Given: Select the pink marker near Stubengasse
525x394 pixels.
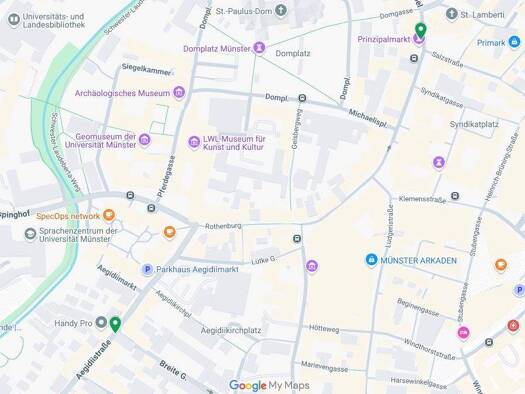Looking at the screenshot, I should (463, 332).
